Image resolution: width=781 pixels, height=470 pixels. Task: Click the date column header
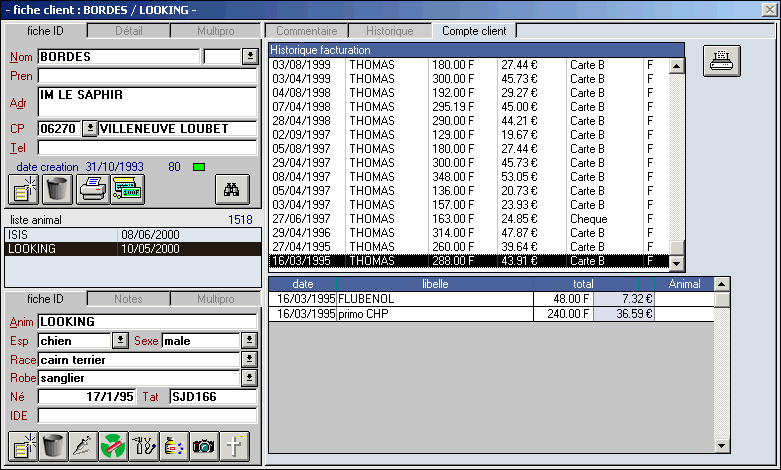pyautogui.click(x=303, y=284)
